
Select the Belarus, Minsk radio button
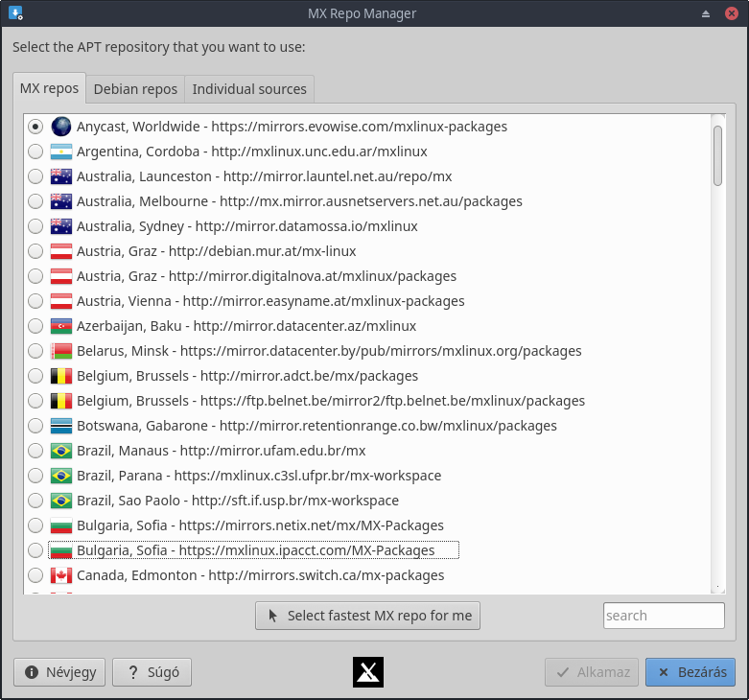[35, 351]
